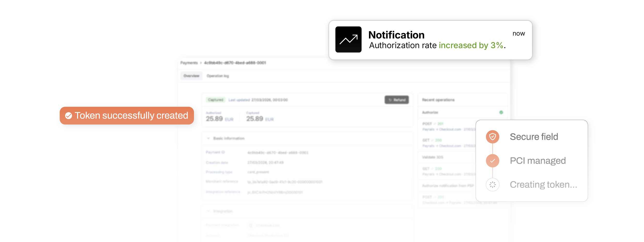Click the Captured status badge
Image resolution: width=644 pixels, height=242 pixels.
pyautogui.click(x=216, y=100)
